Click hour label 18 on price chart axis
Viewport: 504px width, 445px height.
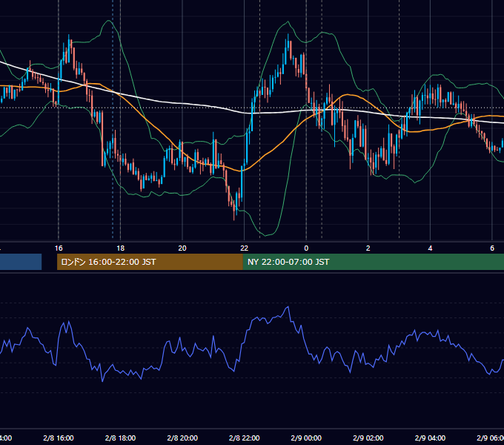[x=120, y=248]
